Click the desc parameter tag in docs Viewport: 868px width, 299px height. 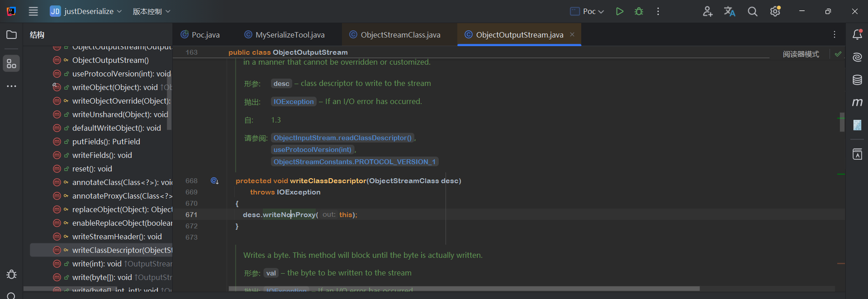(x=281, y=84)
